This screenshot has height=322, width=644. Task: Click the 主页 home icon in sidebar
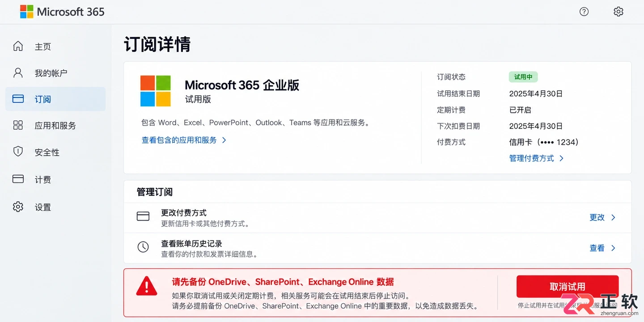(18, 46)
